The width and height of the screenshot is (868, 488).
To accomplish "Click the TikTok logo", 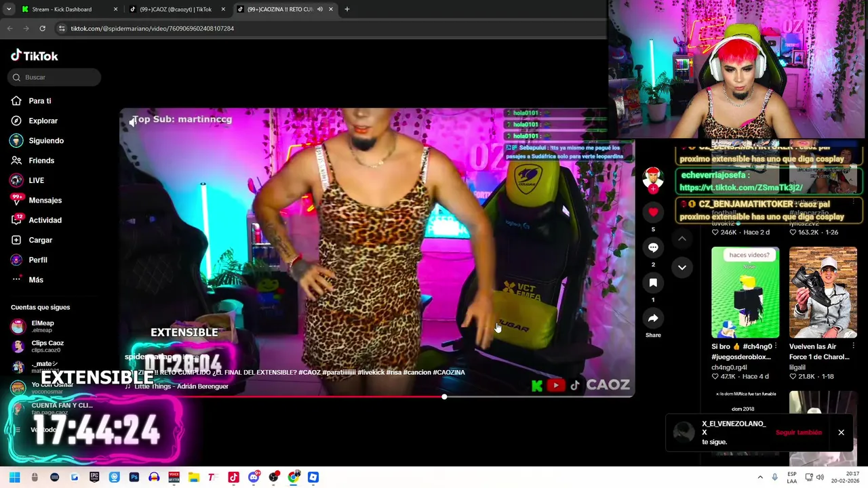I will point(34,56).
